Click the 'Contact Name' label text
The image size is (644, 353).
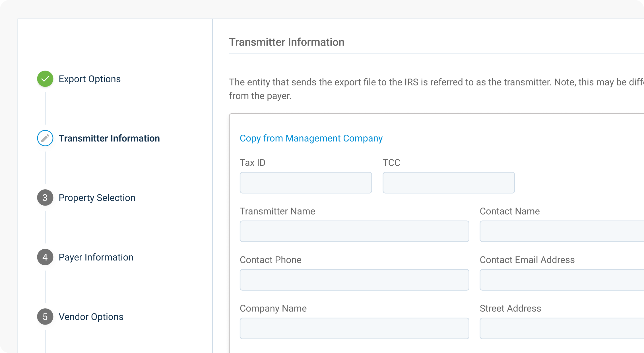coord(510,211)
